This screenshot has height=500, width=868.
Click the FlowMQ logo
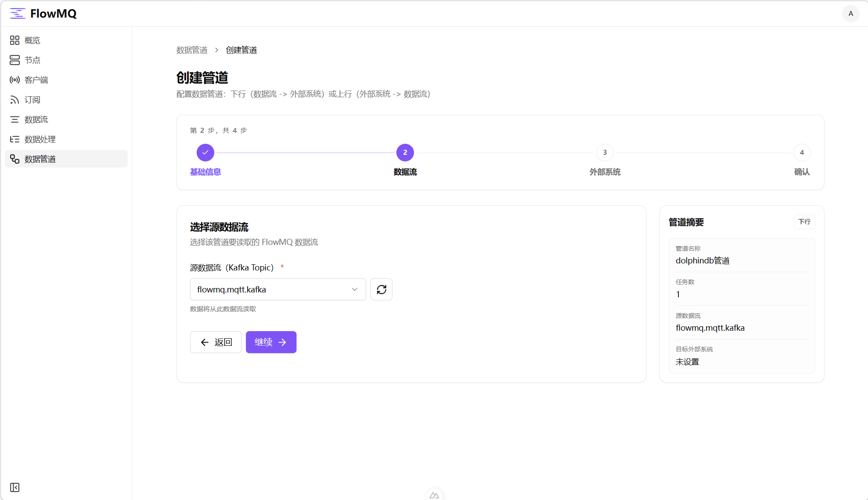click(x=42, y=13)
